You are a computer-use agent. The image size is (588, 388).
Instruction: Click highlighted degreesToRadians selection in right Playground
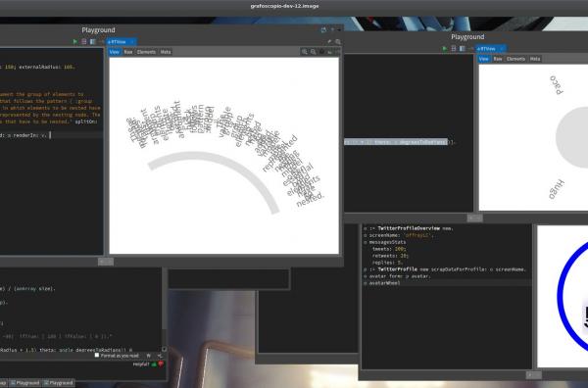pyautogui.click(x=396, y=142)
